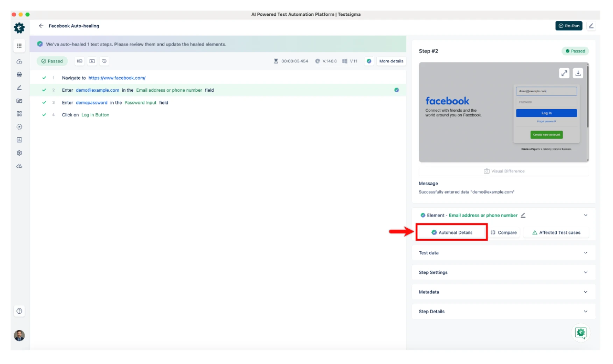Viewport: 613px width, 364px height.
Task: Click the V.140.0 browser version label
Action: point(330,61)
